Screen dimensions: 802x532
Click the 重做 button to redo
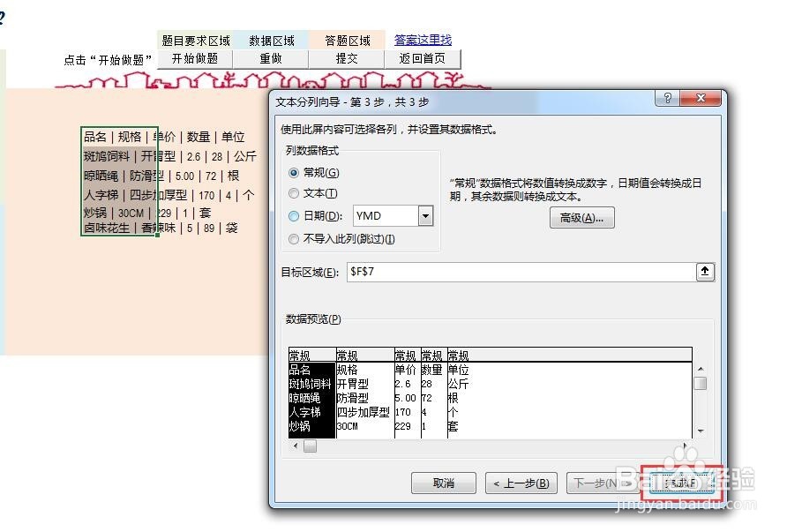point(270,59)
